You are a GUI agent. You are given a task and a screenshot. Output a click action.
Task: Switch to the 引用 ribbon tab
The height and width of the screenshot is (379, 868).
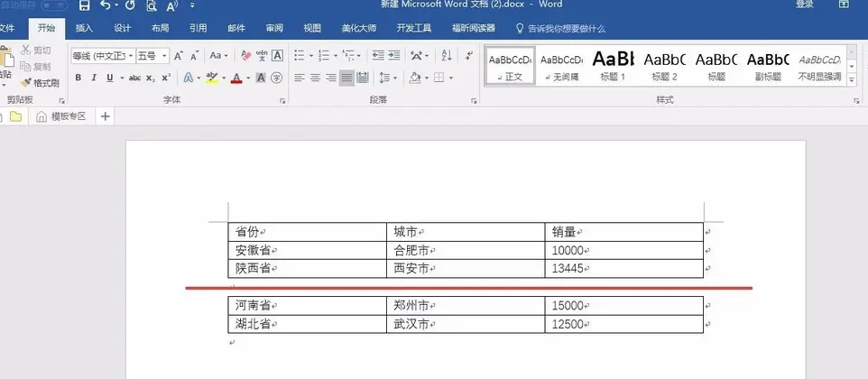tap(199, 28)
